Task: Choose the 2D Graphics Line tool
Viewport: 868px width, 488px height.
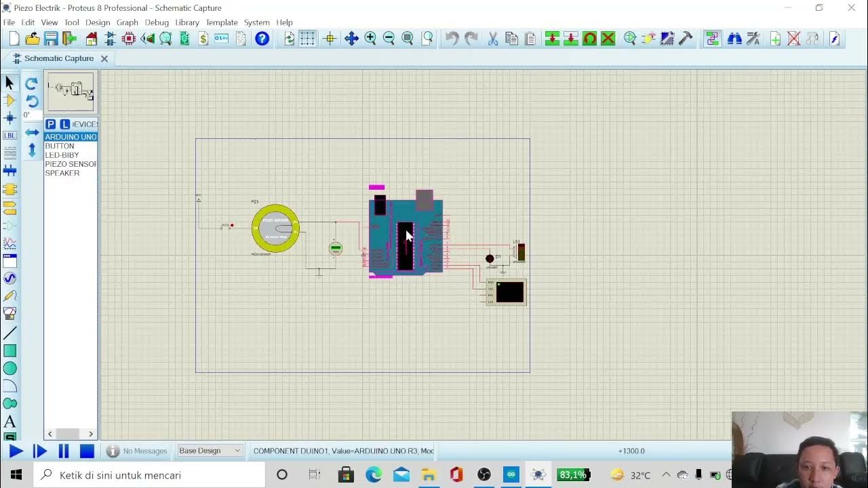Action: click(x=9, y=333)
